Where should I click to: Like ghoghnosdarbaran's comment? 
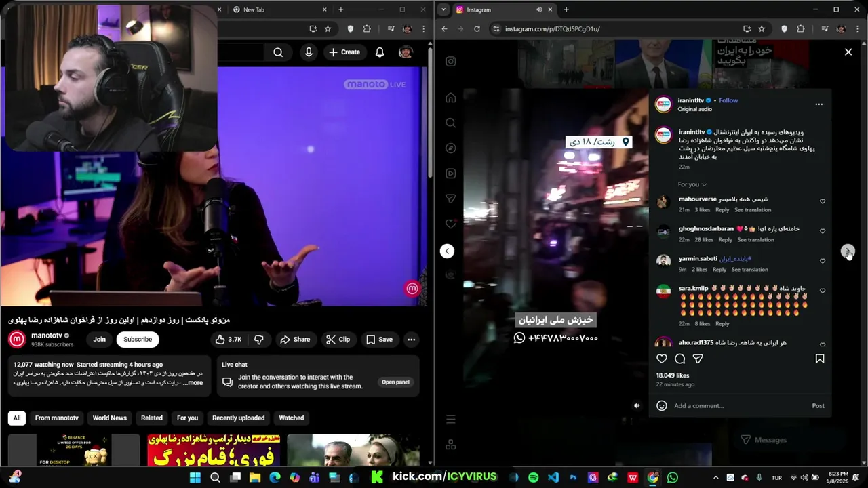[823, 231]
